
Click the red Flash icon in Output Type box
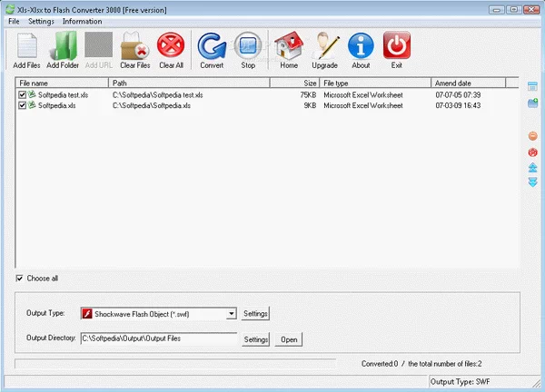(x=87, y=314)
